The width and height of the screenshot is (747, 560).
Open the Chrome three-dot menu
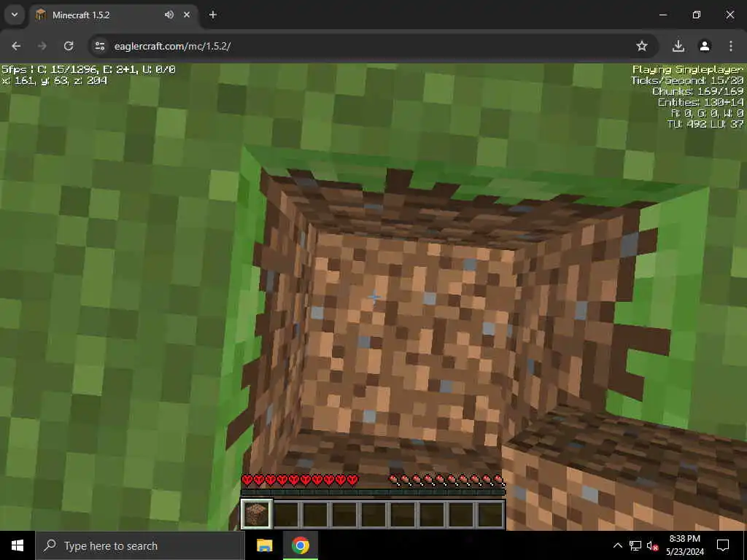pyautogui.click(x=731, y=46)
